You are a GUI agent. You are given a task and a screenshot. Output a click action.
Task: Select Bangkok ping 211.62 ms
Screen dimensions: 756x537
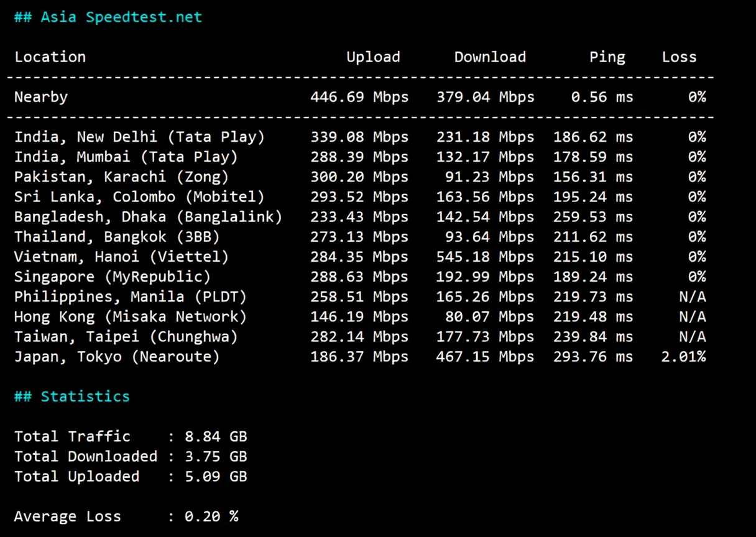point(593,237)
